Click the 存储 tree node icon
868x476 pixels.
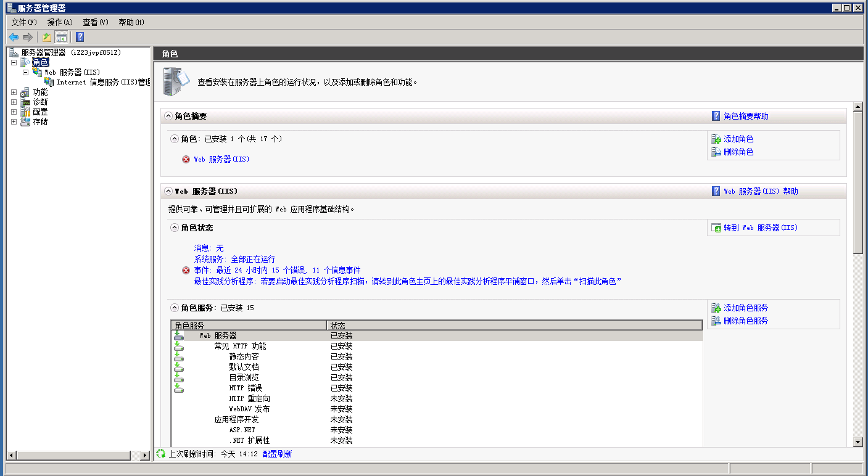pos(25,121)
